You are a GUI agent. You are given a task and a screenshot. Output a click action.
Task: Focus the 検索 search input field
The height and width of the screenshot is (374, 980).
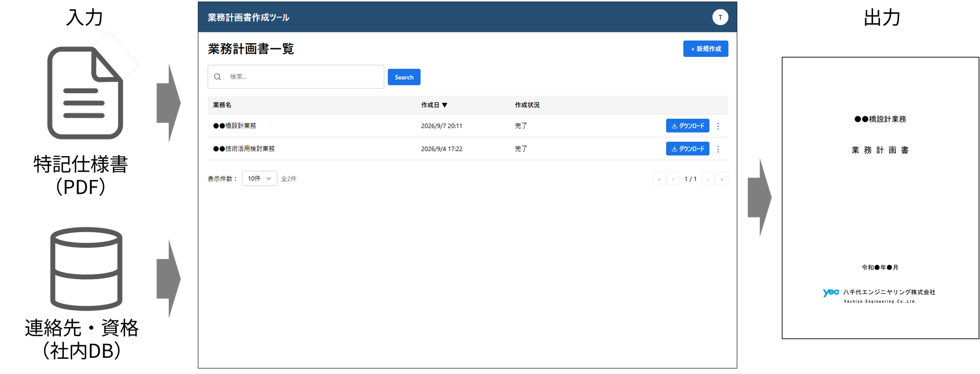tap(296, 77)
